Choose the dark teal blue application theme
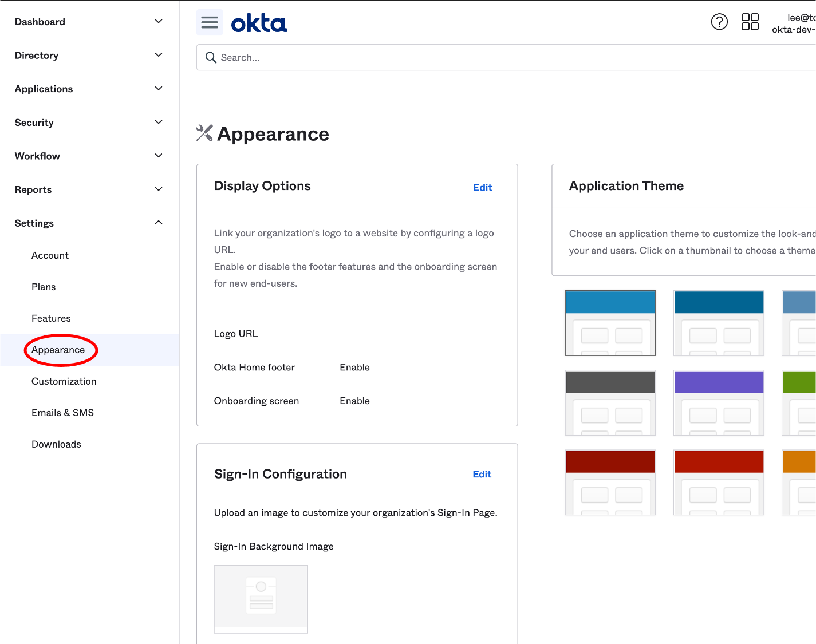The width and height of the screenshot is (816, 644). coord(719,323)
